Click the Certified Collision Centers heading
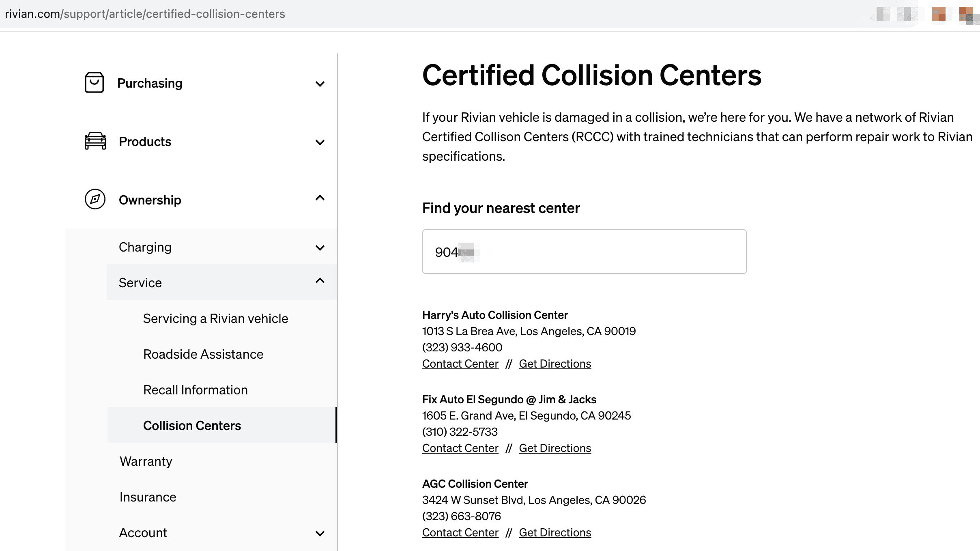Viewport: 980px width, 551px height. (x=592, y=75)
